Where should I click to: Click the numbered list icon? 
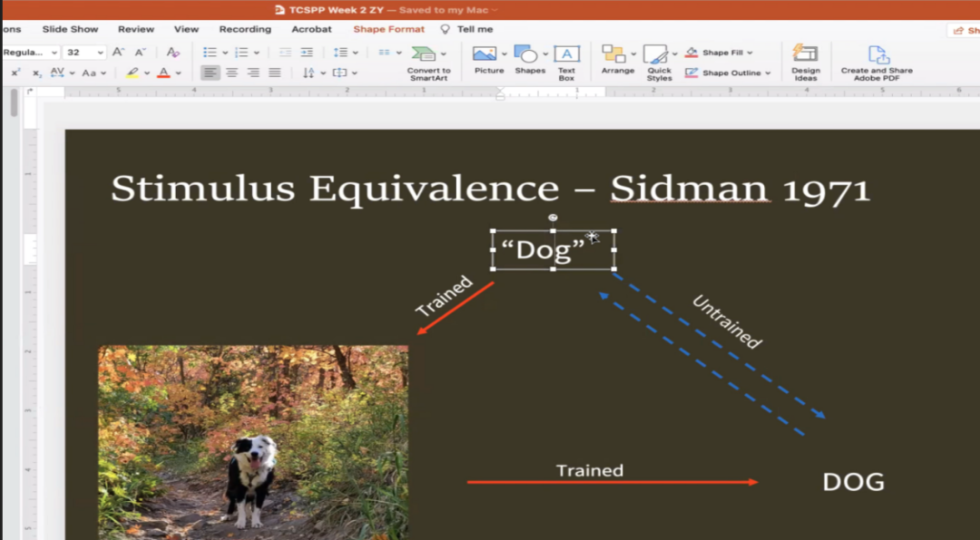241,53
